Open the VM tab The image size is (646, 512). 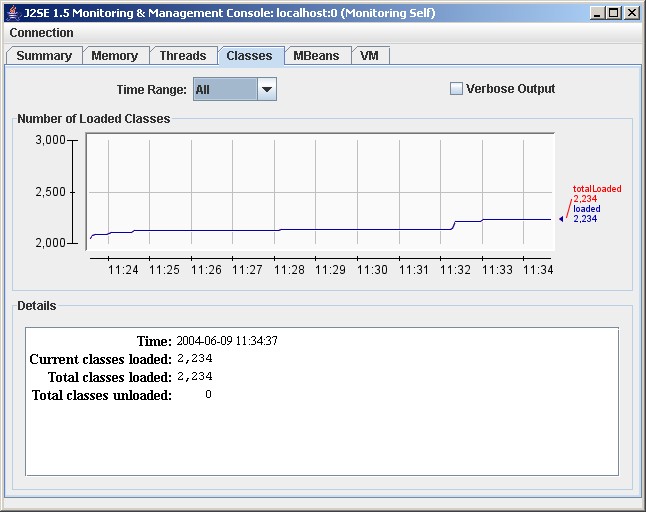click(369, 56)
